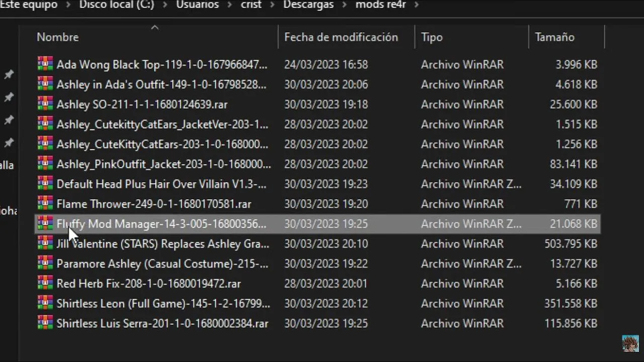The image size is (644, 362).
Task: Click the Jill Valentine (STARS) archive icon
Action: pos(45,243)
